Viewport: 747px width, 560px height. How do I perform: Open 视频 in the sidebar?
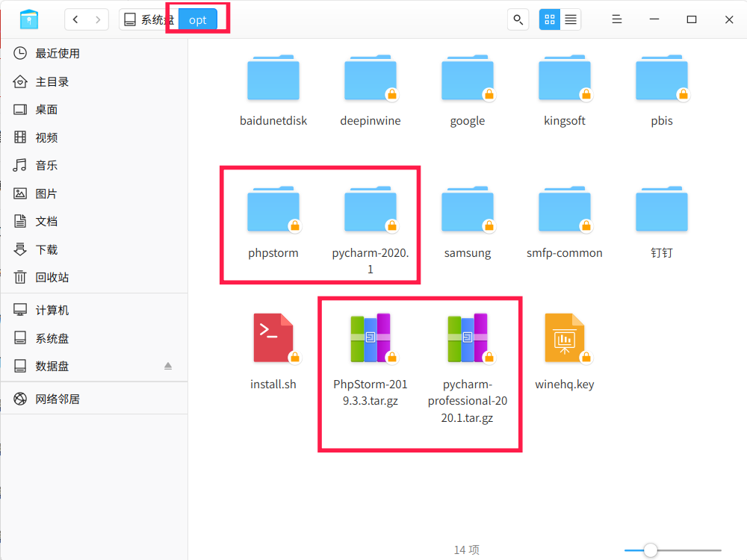coord(94,137)
